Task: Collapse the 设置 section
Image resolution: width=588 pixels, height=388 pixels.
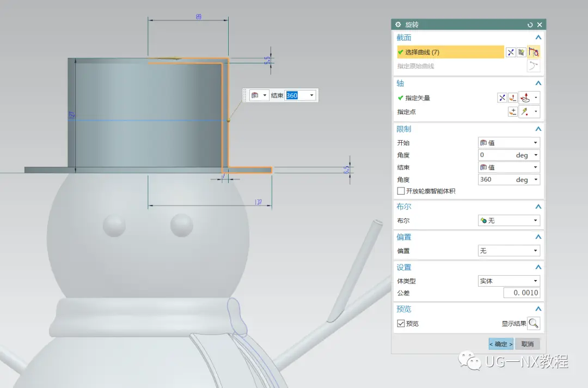Action: click(x=538, y=268)
